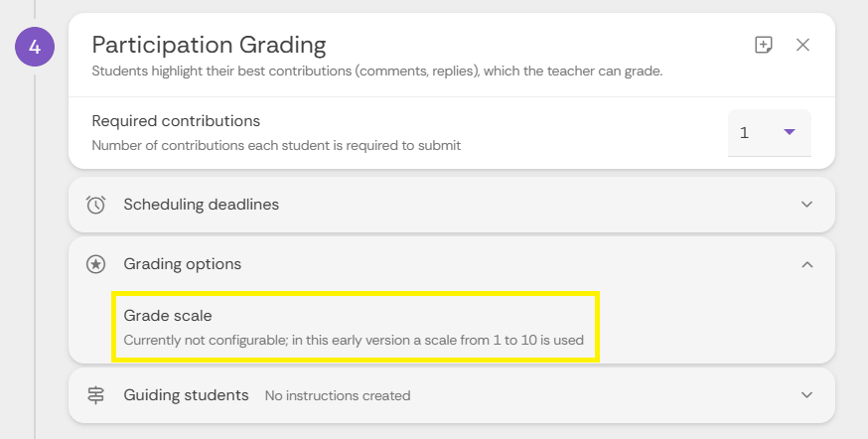The height and width of the screenshot is (439, 868).
Task: Click the purple dropdown arrow
Action: 790,132
